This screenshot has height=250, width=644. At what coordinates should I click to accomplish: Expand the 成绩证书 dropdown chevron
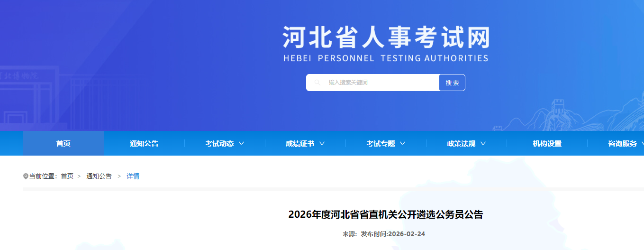click(x=322, y=143)
